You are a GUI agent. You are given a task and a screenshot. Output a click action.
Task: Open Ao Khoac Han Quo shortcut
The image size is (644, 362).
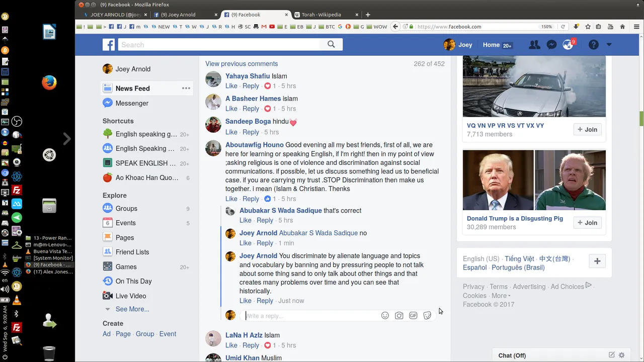[147, 178]
